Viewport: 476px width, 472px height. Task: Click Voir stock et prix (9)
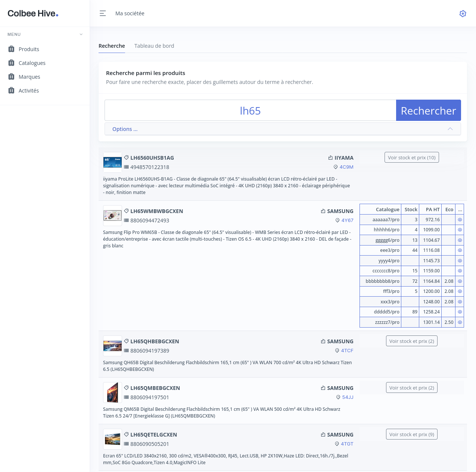(412, 434)
